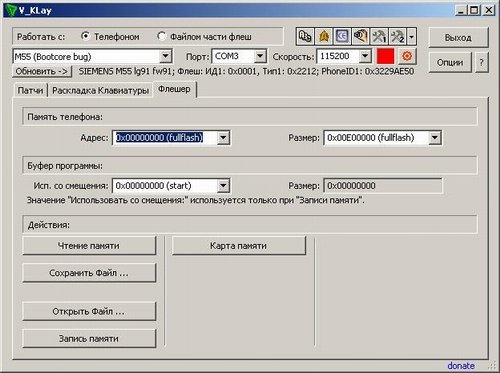Click the tools icon numbered 2
The image size is (500, 373).
tap(398, 36)
